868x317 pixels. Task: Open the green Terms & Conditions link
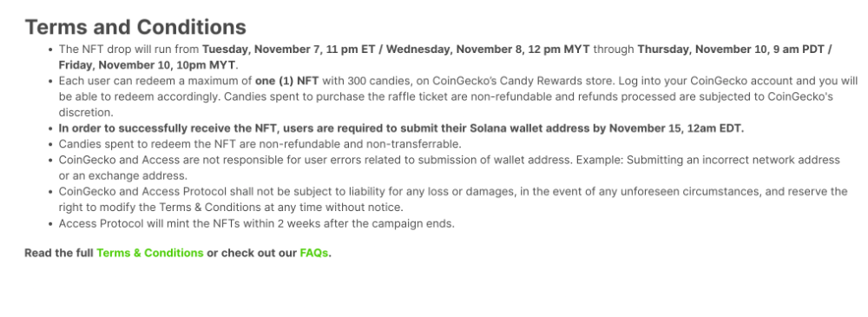point(150,254)
